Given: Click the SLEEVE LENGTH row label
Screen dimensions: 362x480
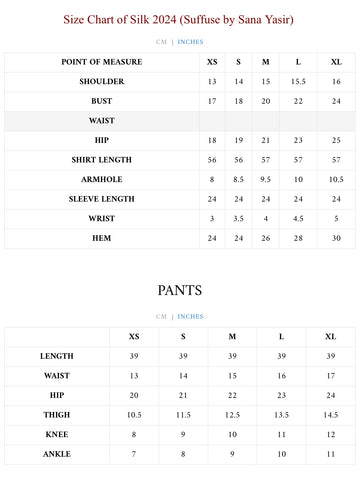Looking at the screenshot, I should click(x=102, y=199).
